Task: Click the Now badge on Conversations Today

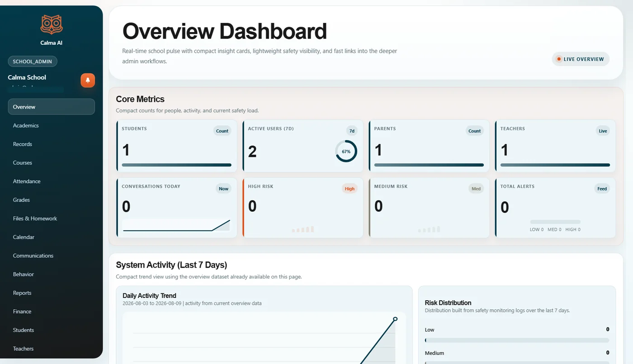Action: tap(224, 189)
